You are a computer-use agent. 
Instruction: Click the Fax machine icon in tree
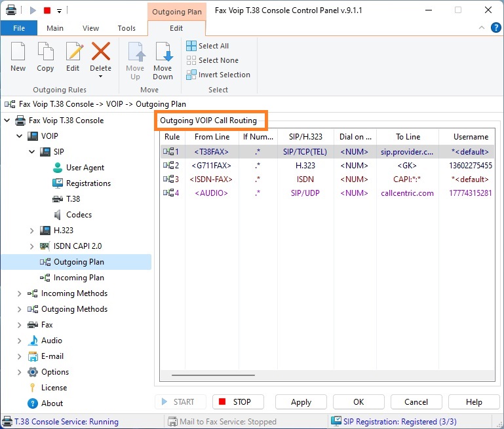pyautogui.click(x=33, y=325)
